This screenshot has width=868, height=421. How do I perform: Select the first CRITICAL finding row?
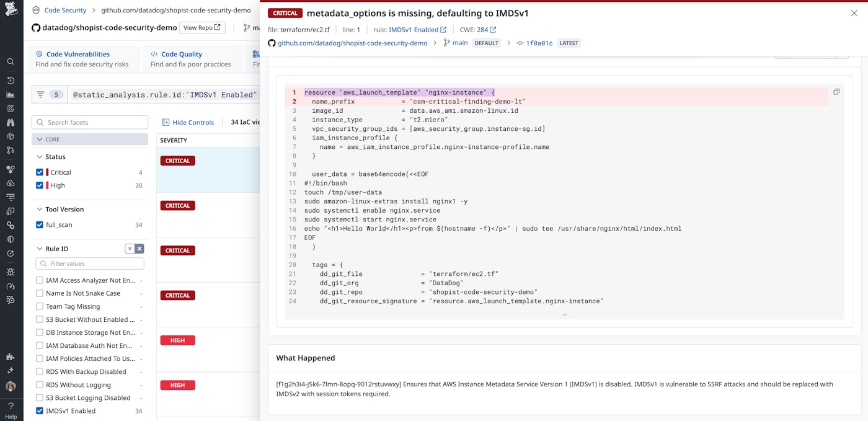(208, 170)
